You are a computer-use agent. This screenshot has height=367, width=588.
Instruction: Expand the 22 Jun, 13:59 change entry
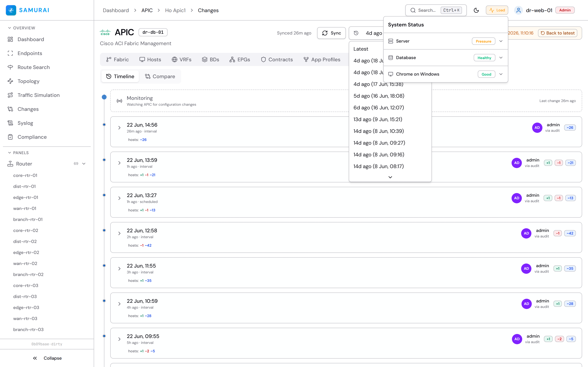[x=119, y=163]
